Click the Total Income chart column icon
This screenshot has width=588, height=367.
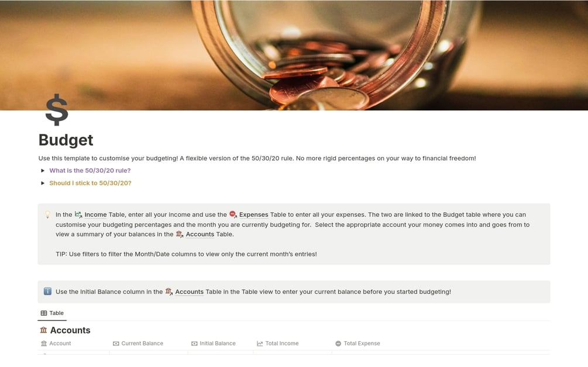pyautogui.click(x=260, y=344)
